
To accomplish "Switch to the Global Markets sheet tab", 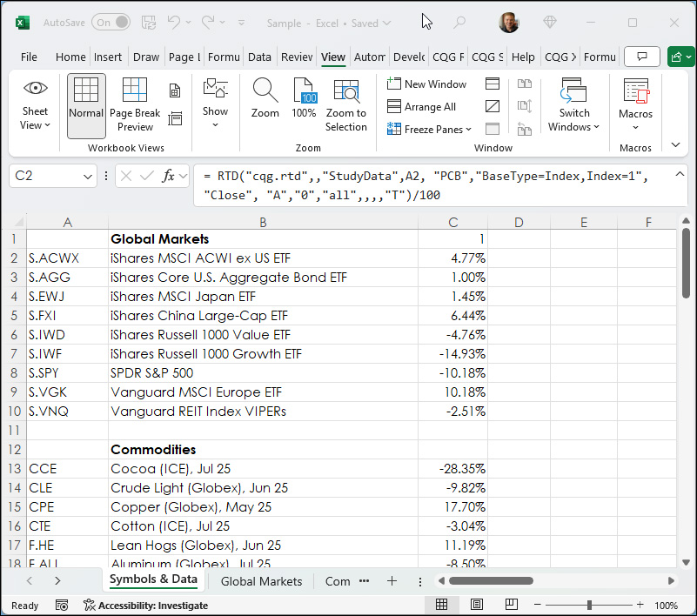I will click(x=261, y=581).
